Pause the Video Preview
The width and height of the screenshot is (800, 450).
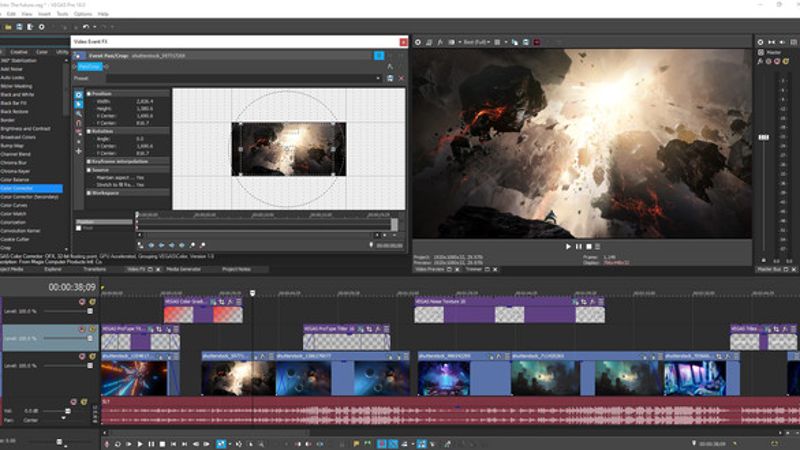[579, 246]
